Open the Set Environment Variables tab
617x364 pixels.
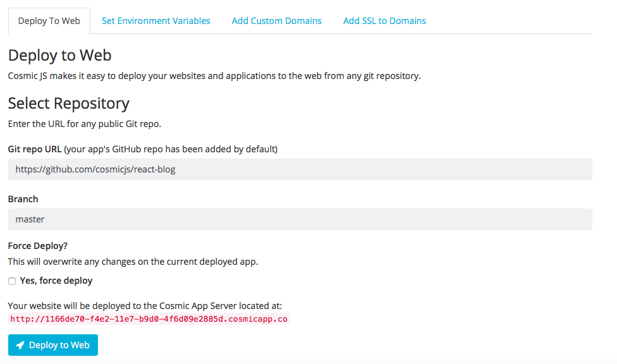156,21
